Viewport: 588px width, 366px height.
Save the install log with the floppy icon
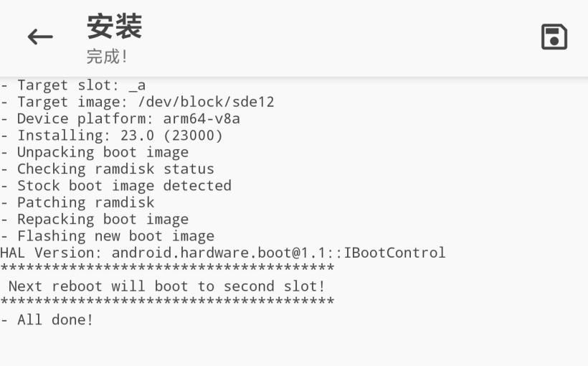[x=554, y=37]
